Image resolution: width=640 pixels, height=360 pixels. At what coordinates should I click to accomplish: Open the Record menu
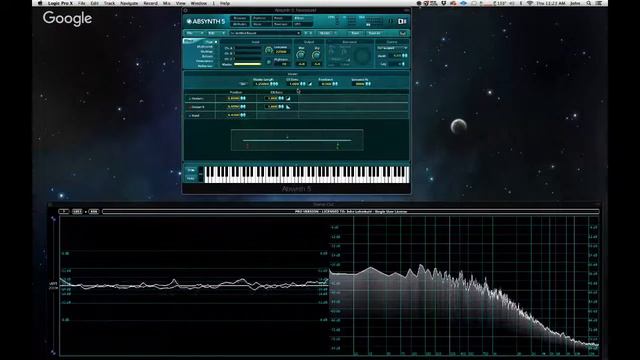point(150,3)
